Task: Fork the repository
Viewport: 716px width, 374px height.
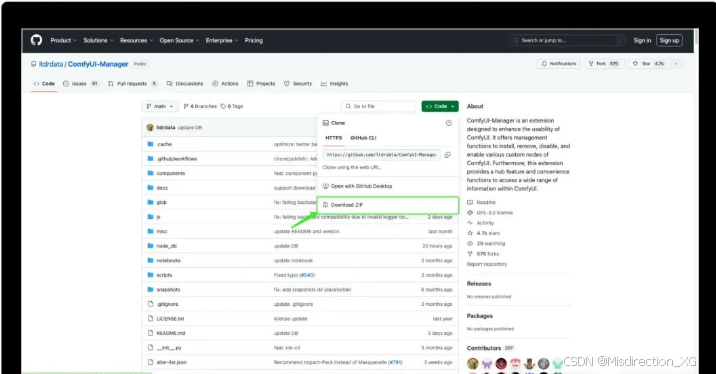Action: pyautogui.click(x=604, y=64)
